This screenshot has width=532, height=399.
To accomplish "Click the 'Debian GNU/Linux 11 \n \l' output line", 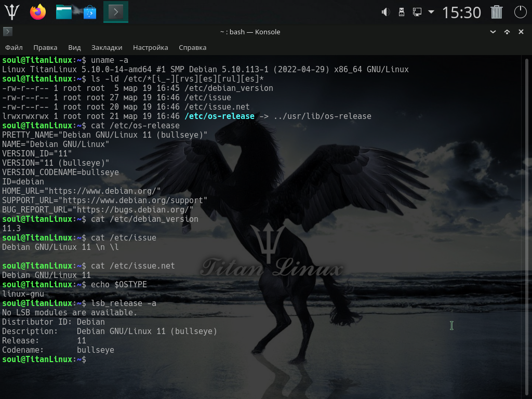I will [60, 247].
